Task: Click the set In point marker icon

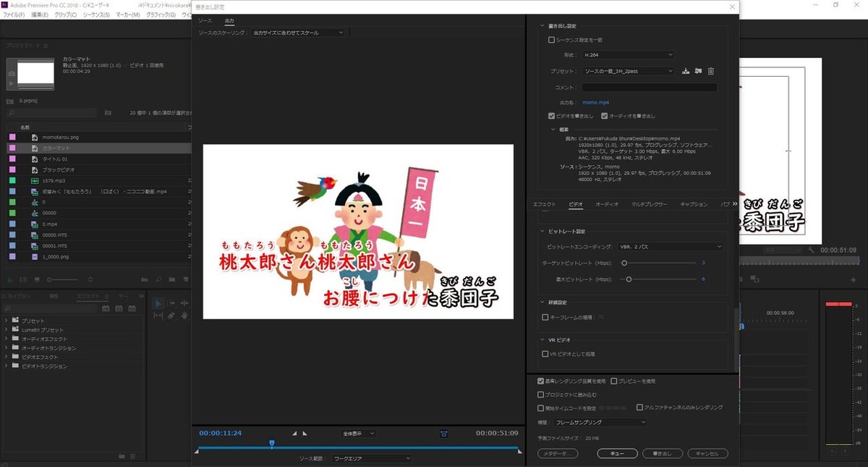Action: click(294, 434)
